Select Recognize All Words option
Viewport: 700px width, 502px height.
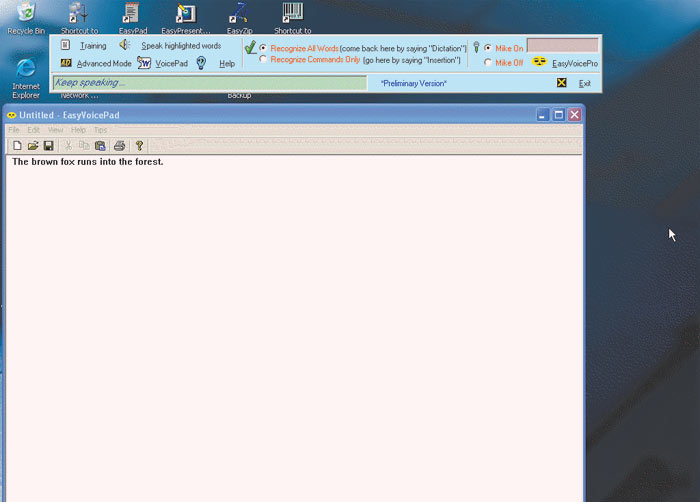(263, 48)
